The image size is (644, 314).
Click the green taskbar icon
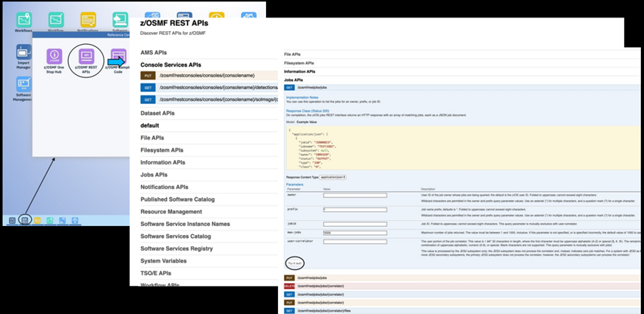50,221
